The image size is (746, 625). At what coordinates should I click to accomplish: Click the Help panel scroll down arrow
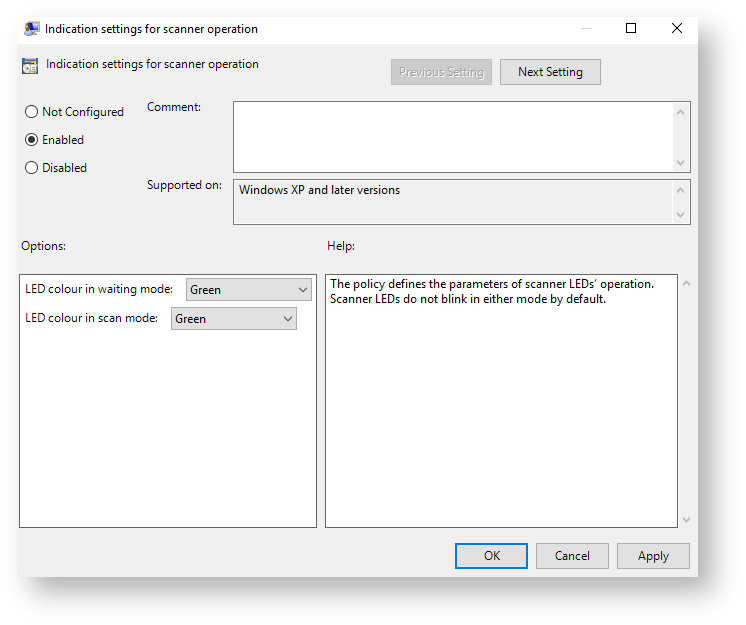685,519
